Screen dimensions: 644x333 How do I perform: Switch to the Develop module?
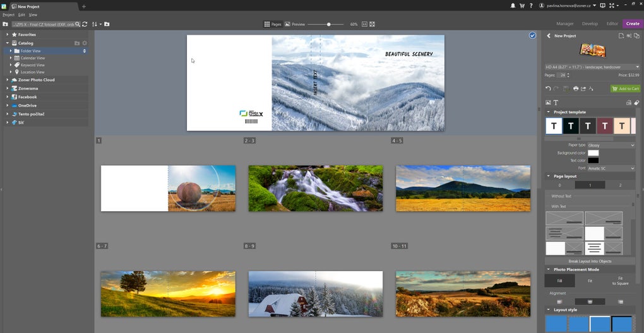pyautogui.click(x=590, y=24)
